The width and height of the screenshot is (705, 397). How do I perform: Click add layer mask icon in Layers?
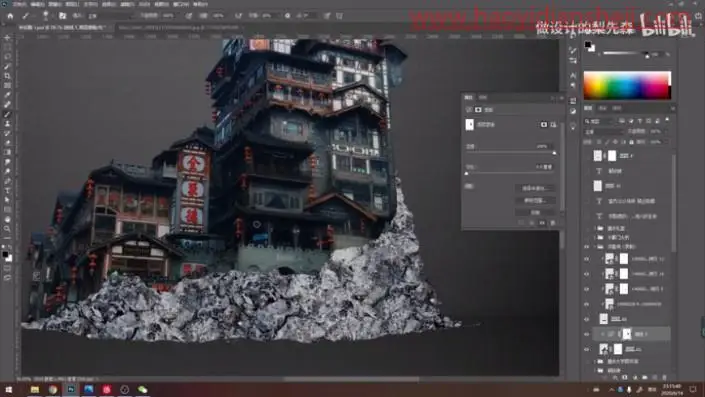click(625, 378)
